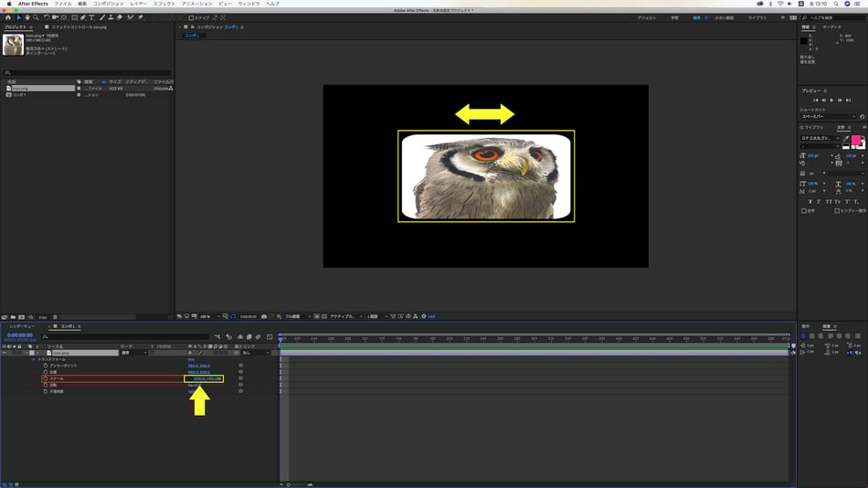Image resolution: width=868 pixels, height=488 pixels.
Task: Click the eyedropper in the Character panel
Action: (x=847, y=138)
